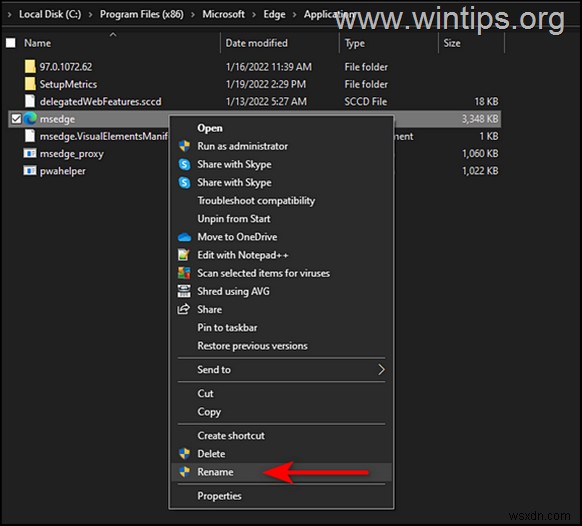Open Properties from the context menu
Screen dimensions: 582x526
coord(219,496)
